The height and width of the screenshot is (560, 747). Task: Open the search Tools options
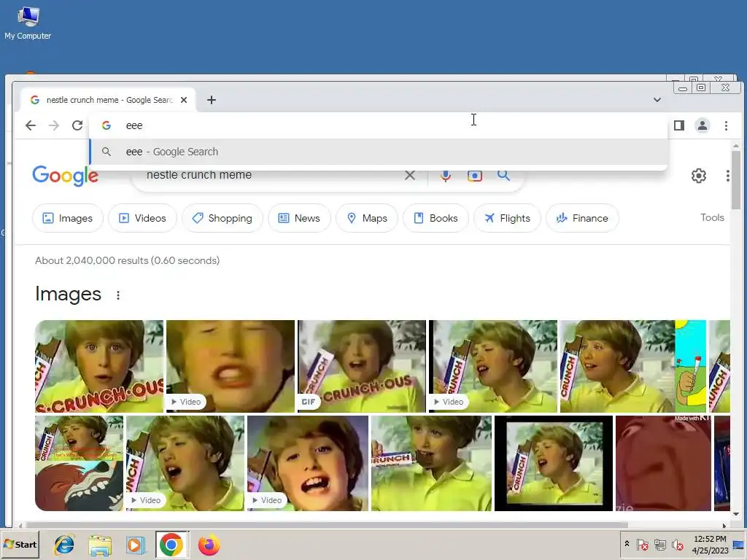[712, 217]
